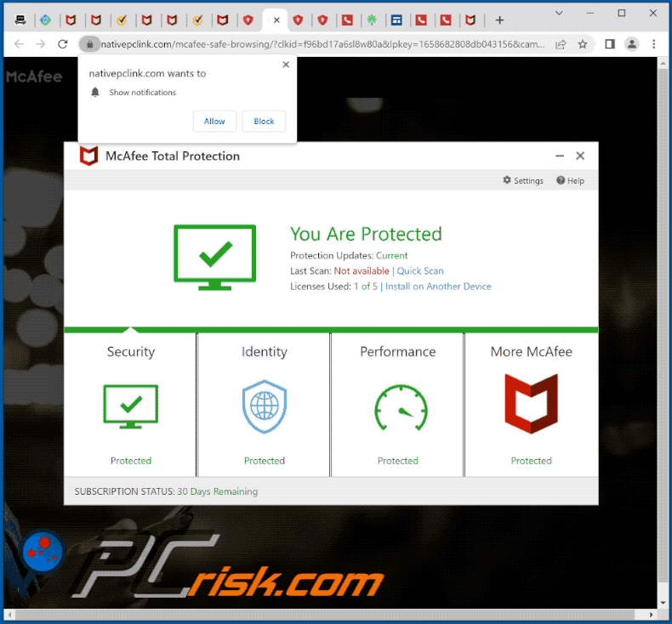Click the McAfee page logo top-left
This screenshot has width=672, height=624.
point(34,77)
